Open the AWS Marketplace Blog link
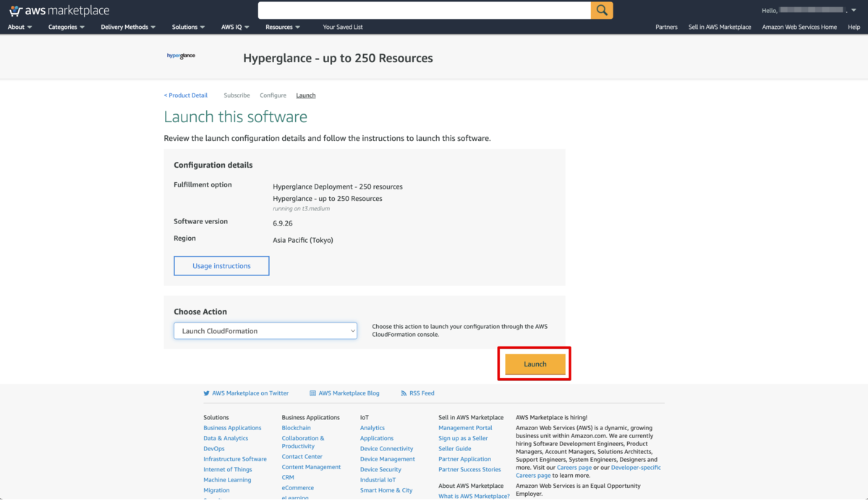This screenshot has width=868, height=501. pyautogui.click(x=349, y=393)
